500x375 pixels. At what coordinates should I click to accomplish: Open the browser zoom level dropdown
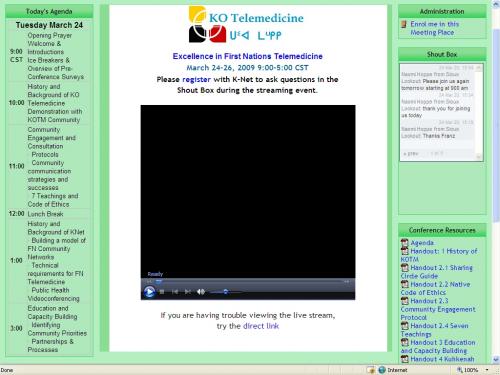click(487, 370)
